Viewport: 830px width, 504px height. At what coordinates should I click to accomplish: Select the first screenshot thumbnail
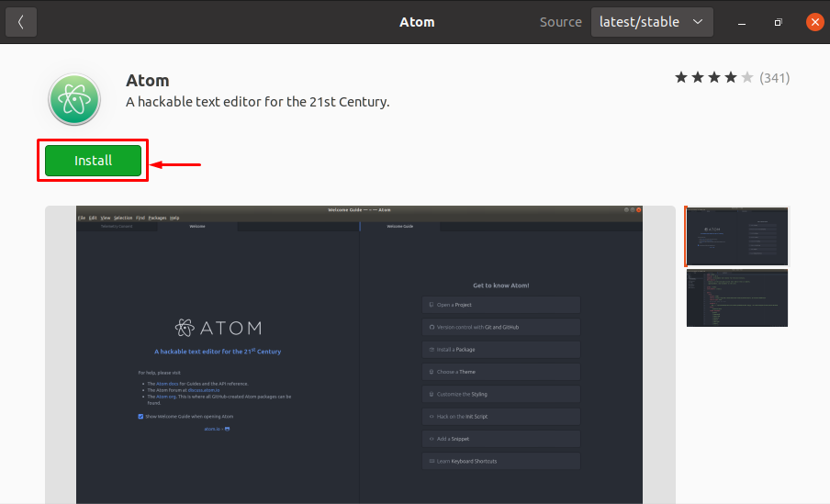(737, 236)
